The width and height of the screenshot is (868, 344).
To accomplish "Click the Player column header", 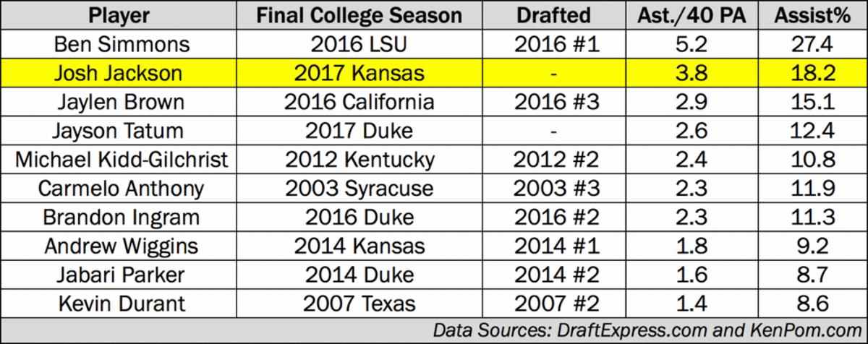I will click(x=121, y=16).
